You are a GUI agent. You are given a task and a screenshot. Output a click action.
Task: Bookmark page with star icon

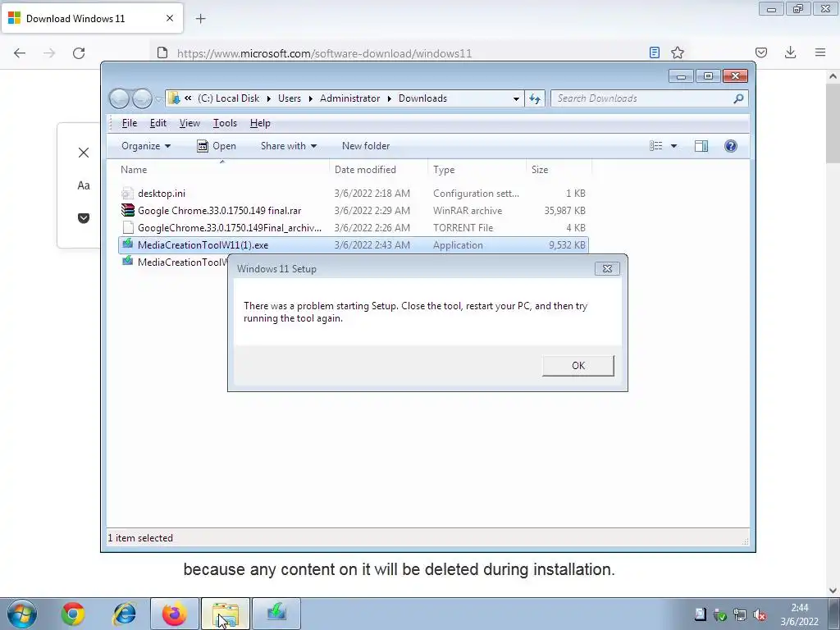pyautogui.click(x=678, y=52)
